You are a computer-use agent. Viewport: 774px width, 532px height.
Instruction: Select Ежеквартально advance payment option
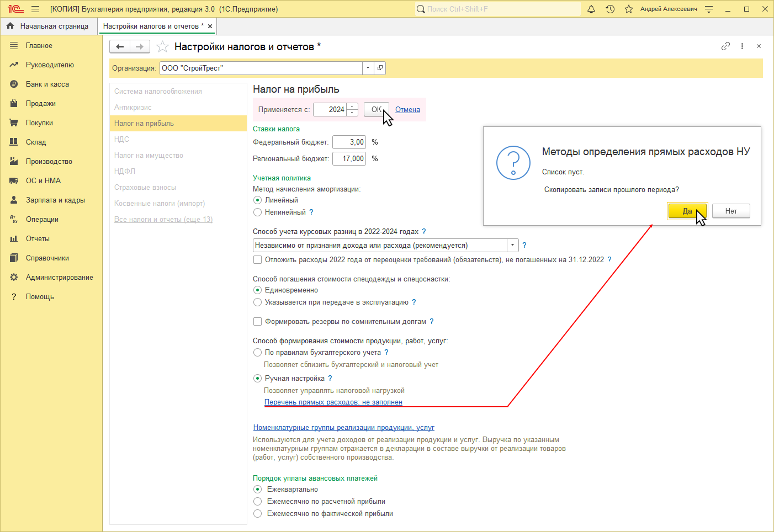(x=257, y=490)
